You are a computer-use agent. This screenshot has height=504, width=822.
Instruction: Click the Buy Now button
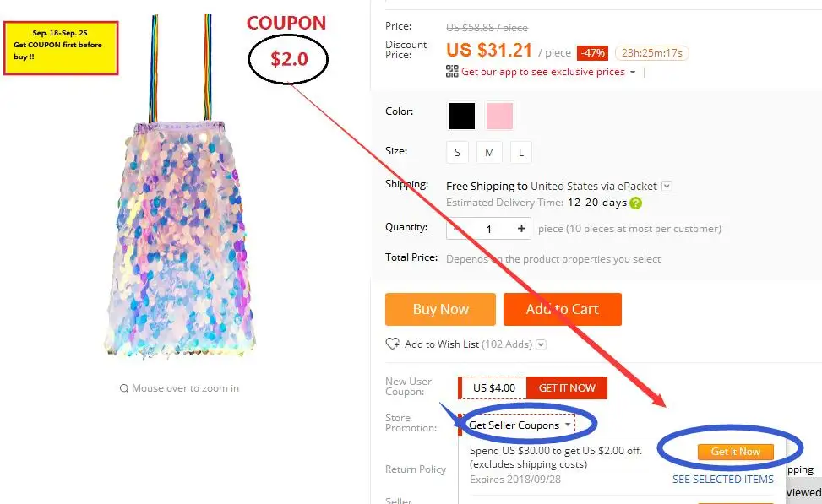[x=440, y=309]
